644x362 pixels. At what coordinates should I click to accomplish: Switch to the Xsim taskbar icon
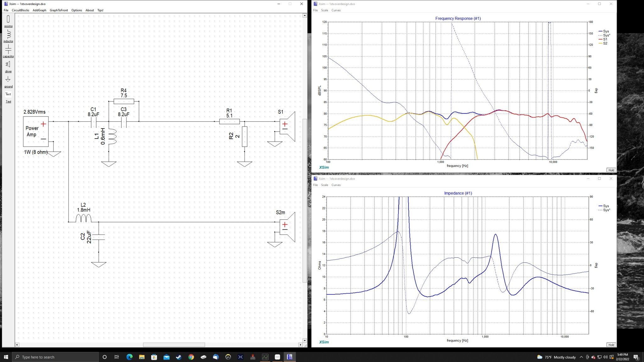pos(290,357)
